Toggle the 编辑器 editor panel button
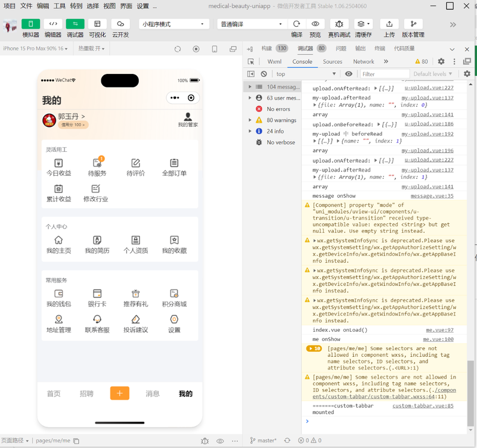Screen dimensions: 477x448 click(x=52, y=24)
